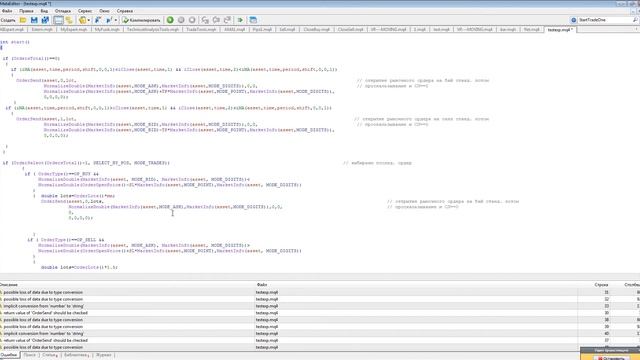Save current file with floppy disk icon
The height and width of the screenshot is (360, 640).
(x=34, y=20)
